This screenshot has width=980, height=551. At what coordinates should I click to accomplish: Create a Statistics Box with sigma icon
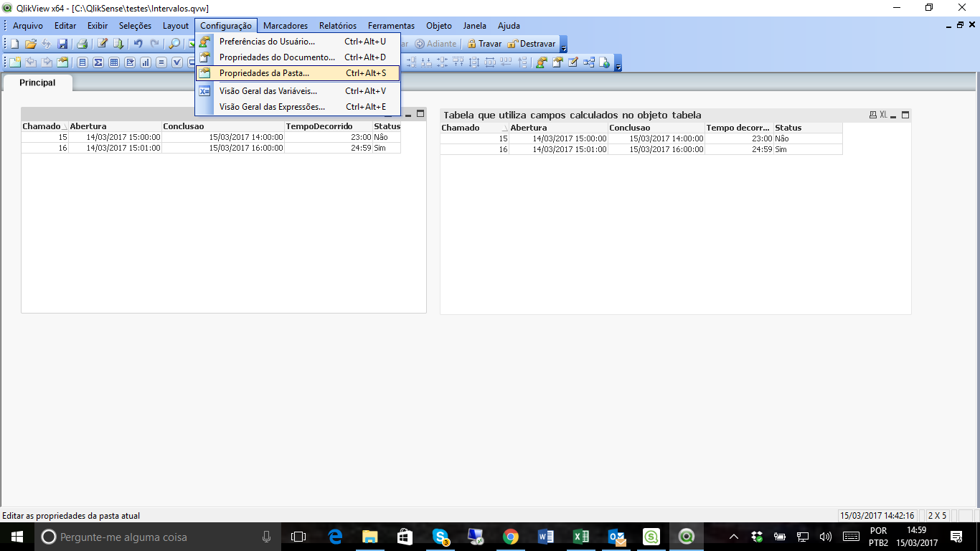pyautogui.click(x=98, y=62)
